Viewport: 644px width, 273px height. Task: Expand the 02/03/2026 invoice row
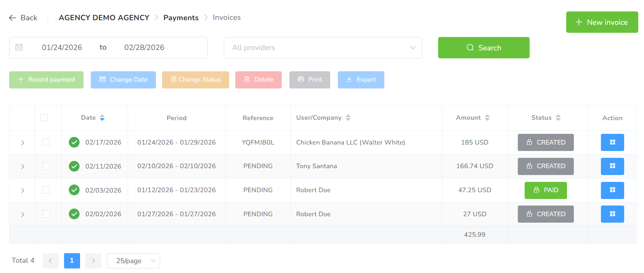pos(23,190)
